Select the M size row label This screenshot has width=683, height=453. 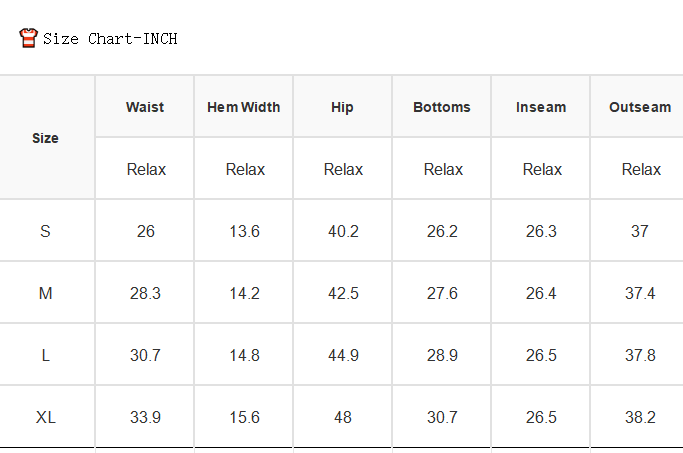[x=45, y=293]
